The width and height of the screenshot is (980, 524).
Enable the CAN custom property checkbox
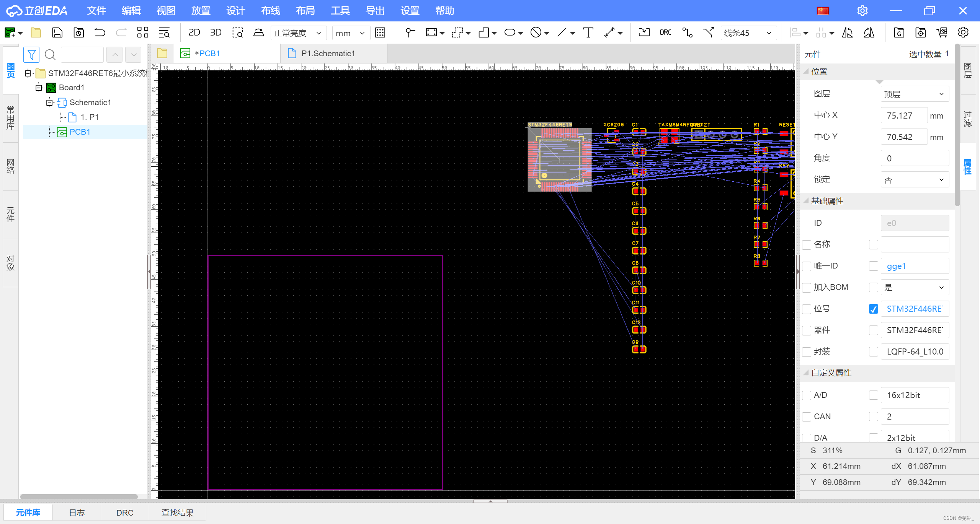807,417
